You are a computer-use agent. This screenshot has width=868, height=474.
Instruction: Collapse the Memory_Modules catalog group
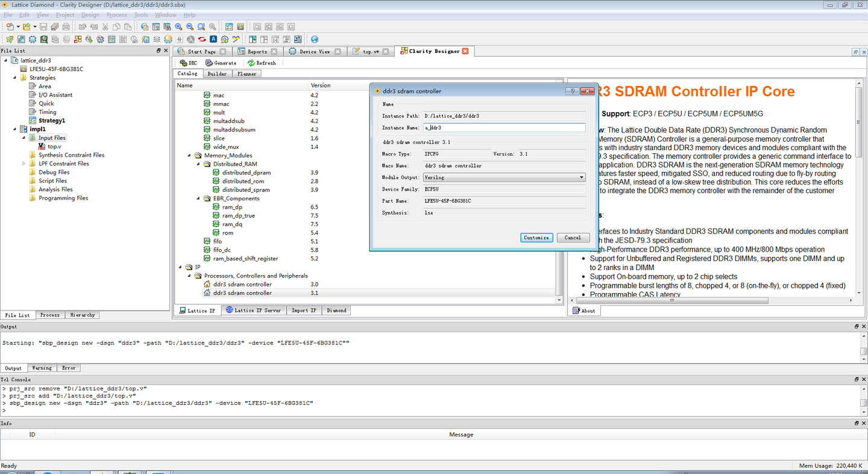point(188,156)
